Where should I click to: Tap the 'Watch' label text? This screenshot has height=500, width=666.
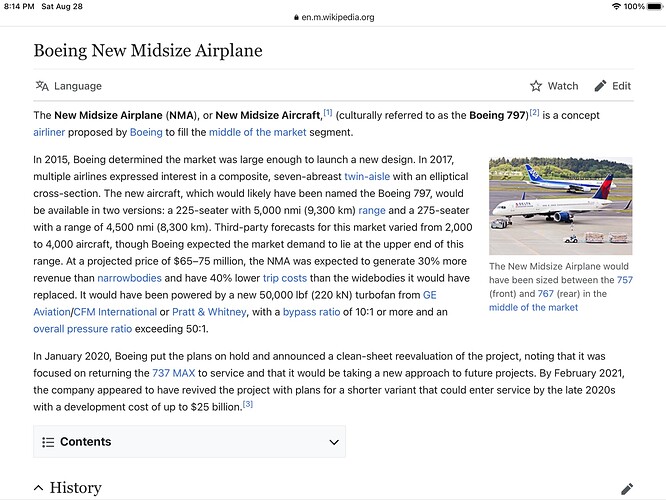pos(563,86)
